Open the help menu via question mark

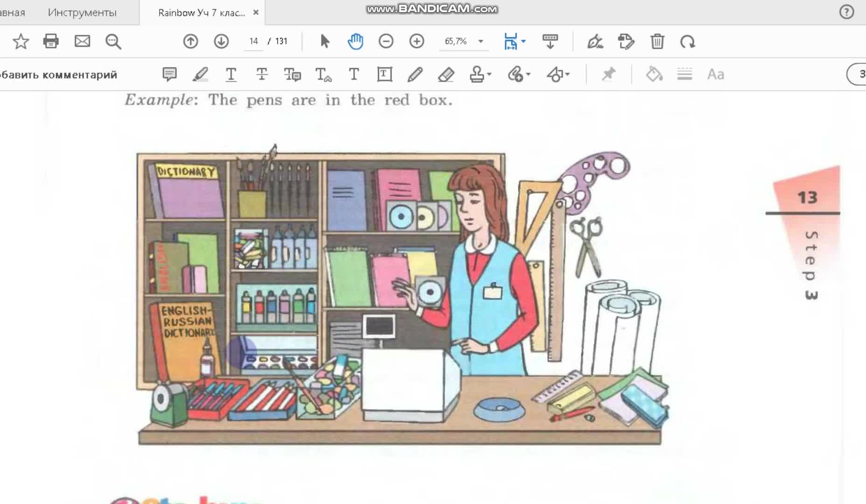point(847,13)
